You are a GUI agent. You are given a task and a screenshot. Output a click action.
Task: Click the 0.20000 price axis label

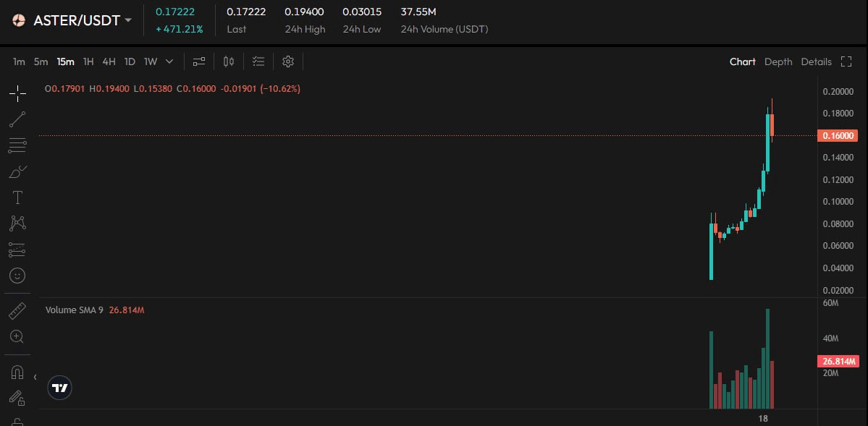(x=838, y=92)
